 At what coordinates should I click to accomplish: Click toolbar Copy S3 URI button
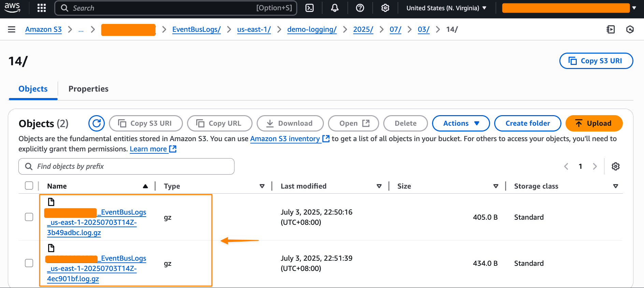coord(146,123)
